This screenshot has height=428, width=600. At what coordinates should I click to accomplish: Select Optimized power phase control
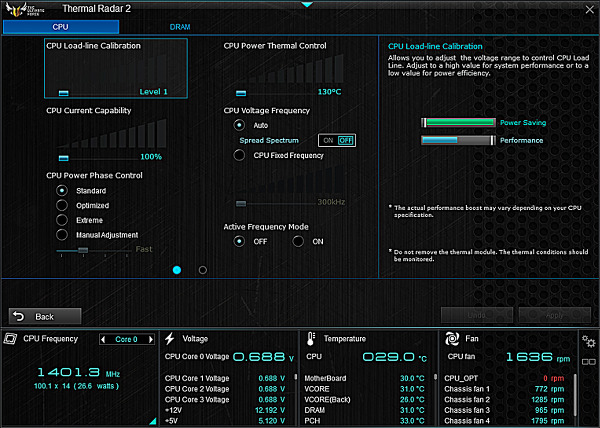pos(62,205)
